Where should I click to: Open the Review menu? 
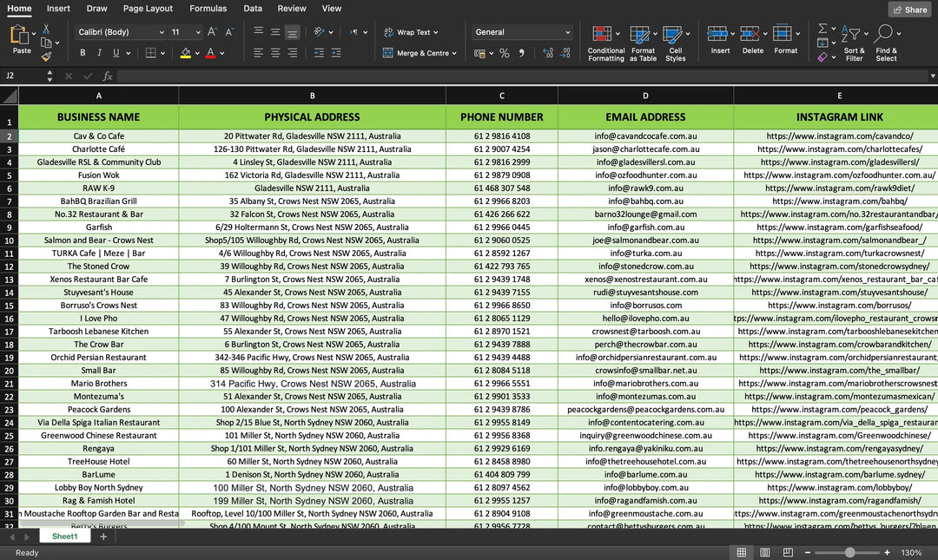[292, 8]
